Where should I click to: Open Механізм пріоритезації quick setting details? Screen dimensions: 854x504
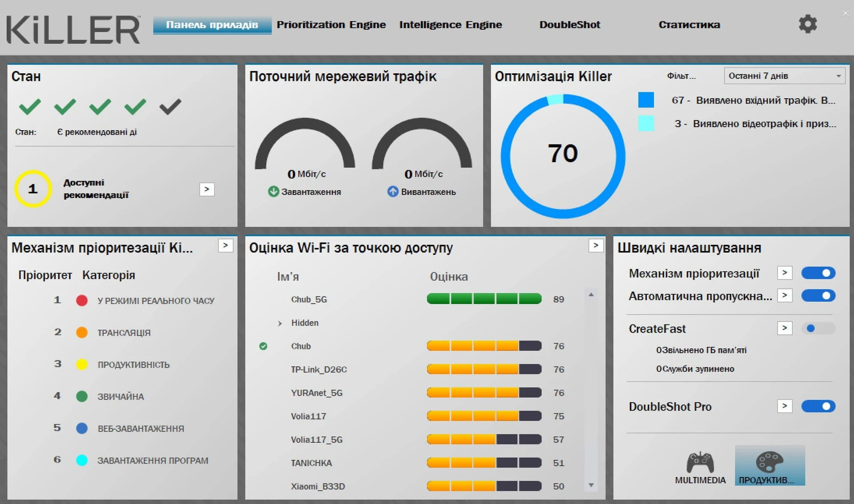[x=785, y=273]
